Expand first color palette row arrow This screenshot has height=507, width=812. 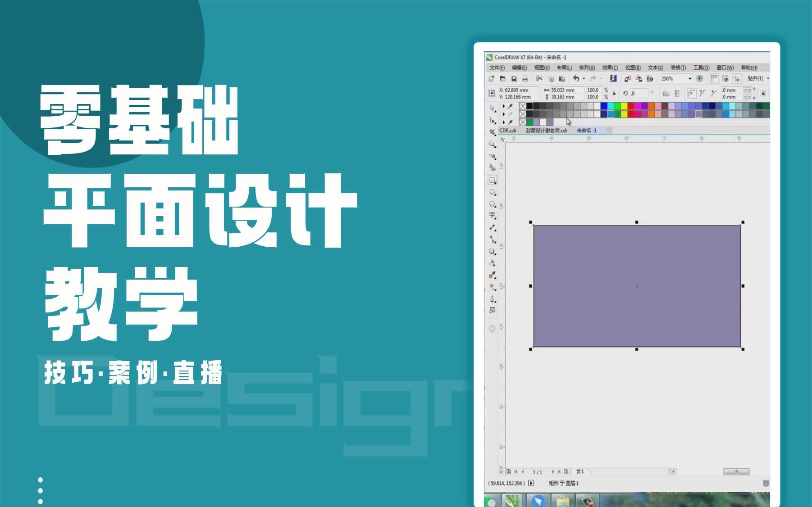[504, 106]
